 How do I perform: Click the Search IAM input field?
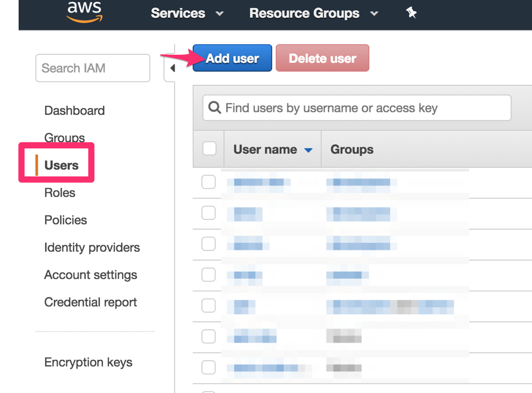pyautogui.click(x=93, y=68)
